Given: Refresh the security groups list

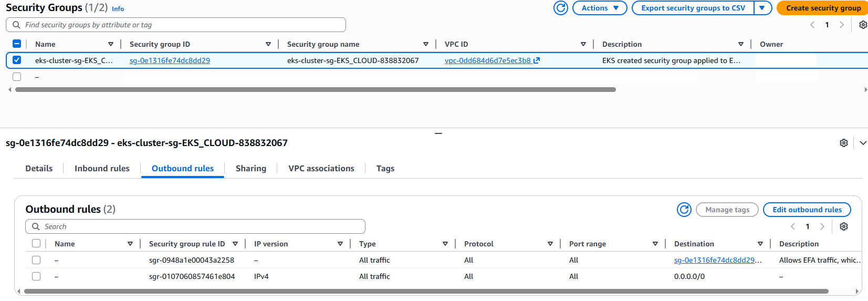Looking at the screenshot, I should [x=561, y=8].
